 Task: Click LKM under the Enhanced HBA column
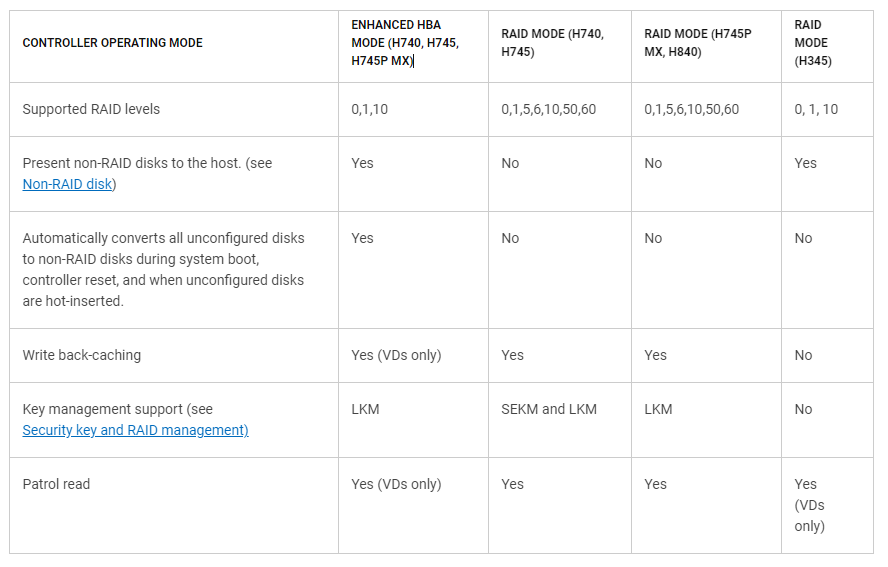pos(365,409)
